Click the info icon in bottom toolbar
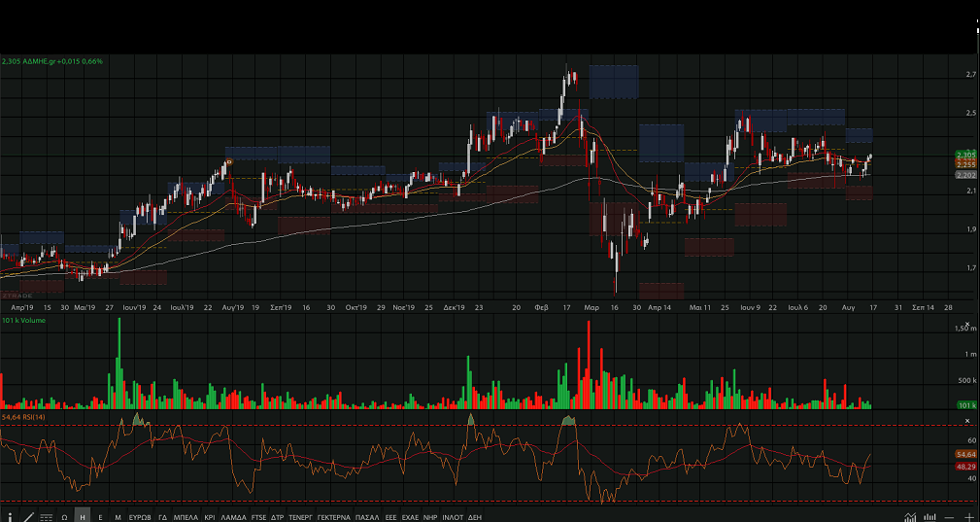 tap(10, 517)
